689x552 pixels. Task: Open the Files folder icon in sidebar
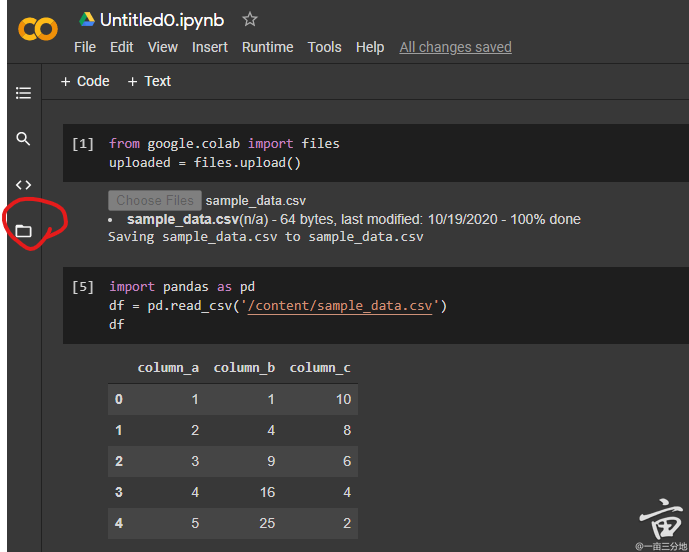(x=23, y=231)
